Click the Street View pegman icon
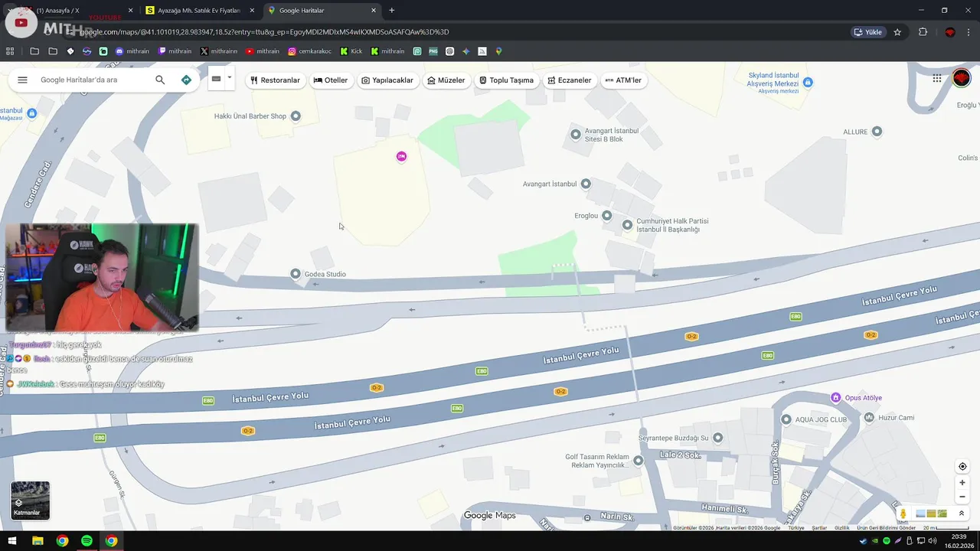980x551 pixels. pos(903,514)
